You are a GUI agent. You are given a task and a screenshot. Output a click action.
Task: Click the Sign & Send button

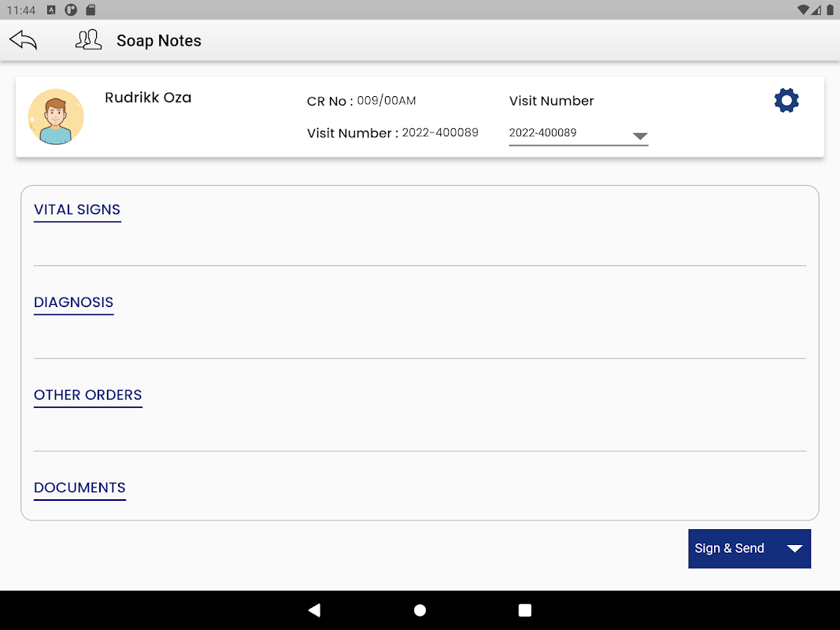[749, 549]
